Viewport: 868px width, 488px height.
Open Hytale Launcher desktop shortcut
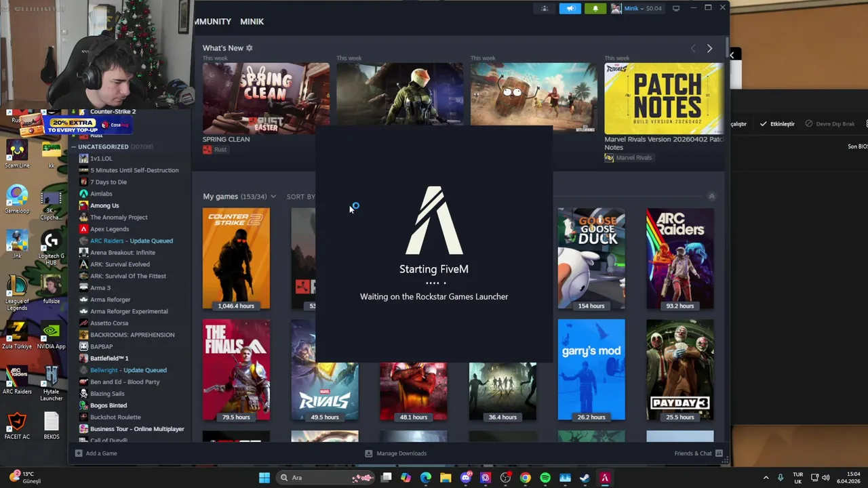51,383
